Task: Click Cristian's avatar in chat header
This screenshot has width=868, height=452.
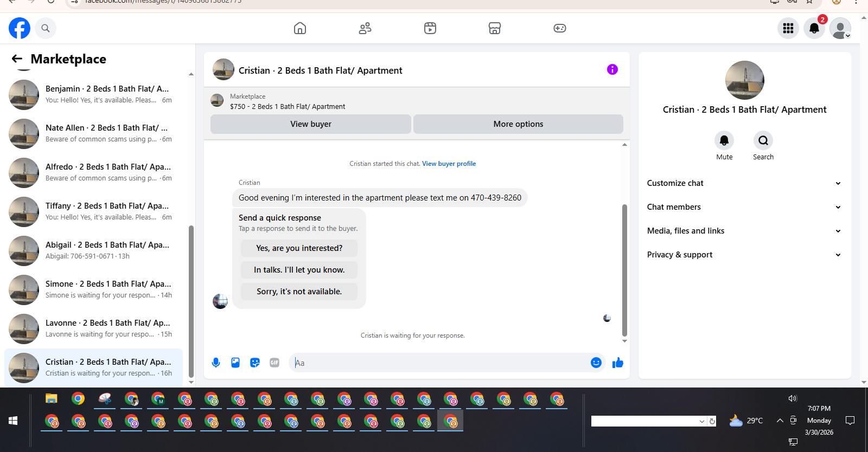Action: (224, 69)
